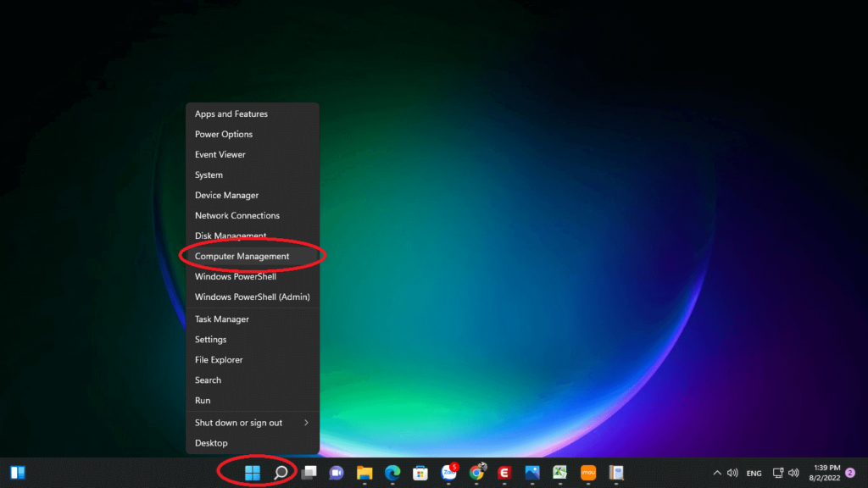The width and height of the screenshot is (868, 488).
Task: Click Apps and Features entry
Action: click(x=231, y=114)
